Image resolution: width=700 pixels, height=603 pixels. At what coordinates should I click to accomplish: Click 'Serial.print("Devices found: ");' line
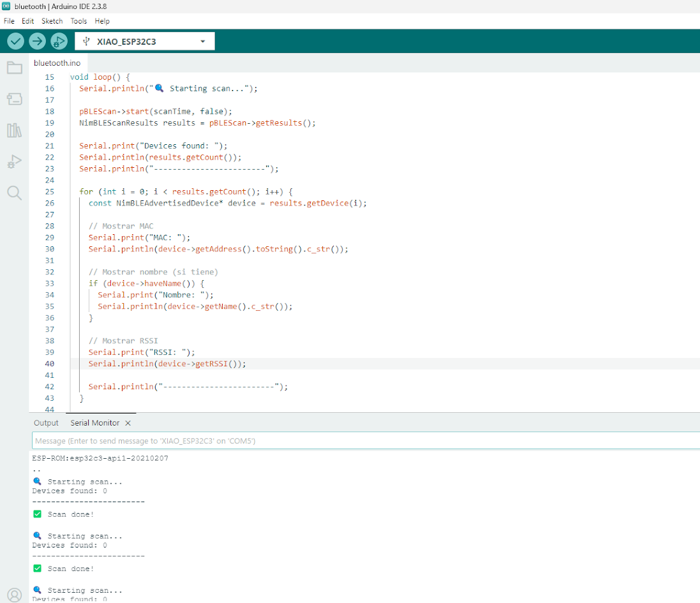pyautogui.click(x=153, y=146)
